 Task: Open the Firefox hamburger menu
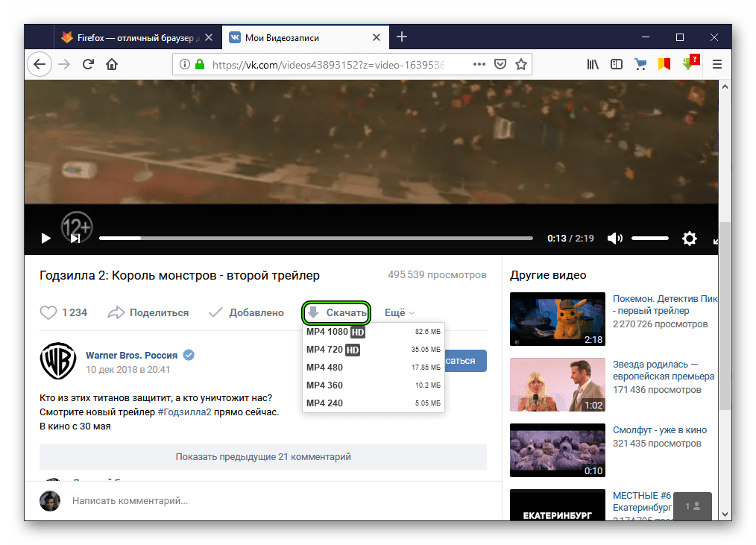[x=717, y=64]
